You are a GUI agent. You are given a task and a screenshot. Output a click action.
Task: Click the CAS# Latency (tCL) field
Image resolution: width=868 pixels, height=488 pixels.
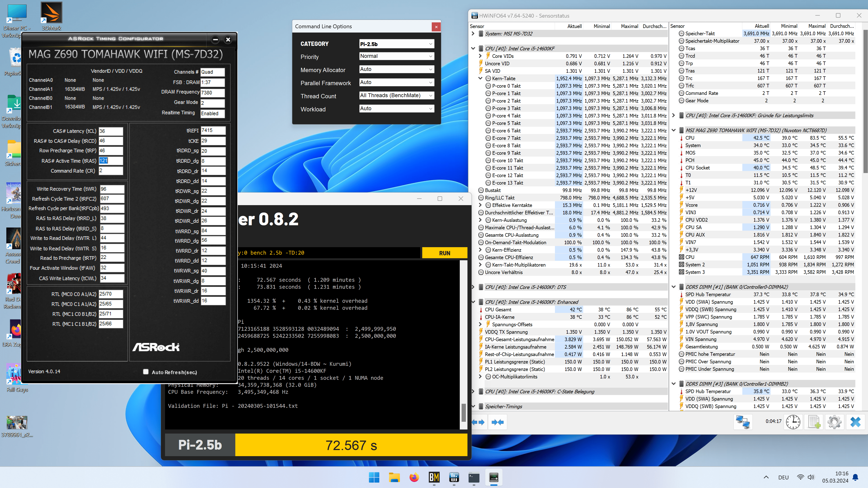111,131
